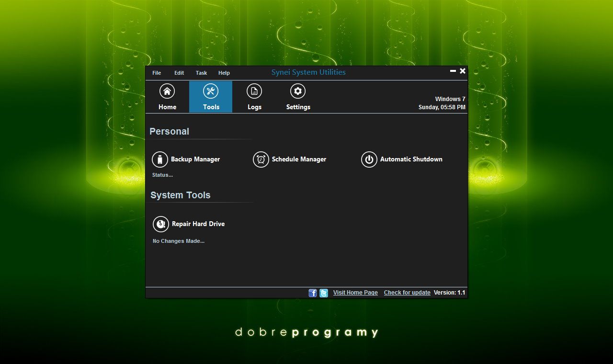Follow the Visit Home Page link
This screenshot has height=364, width=613.
[x=355, y=293]
